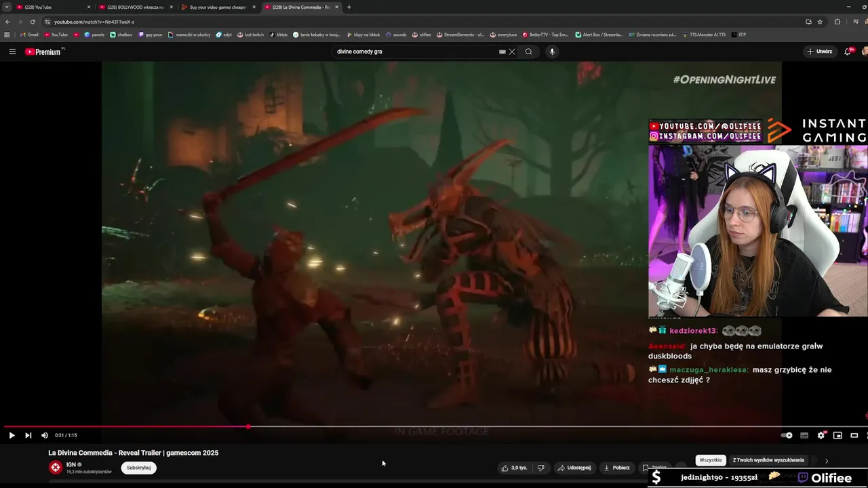Open on-screen keyboard icon in search box

coord(502,52)
